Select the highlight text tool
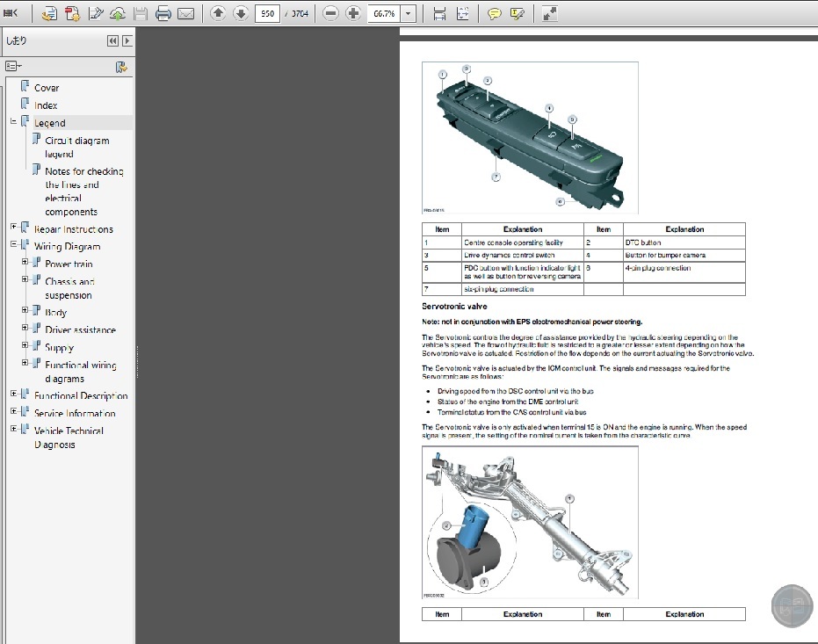Image resolution: width=818 pixels, height=644 pixels. (x=517, y=13)
